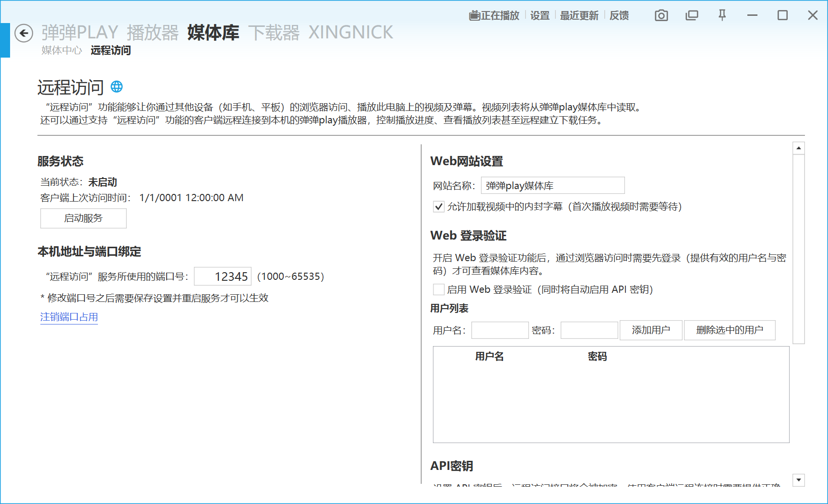Click the back arrow icon

point(24,33)
